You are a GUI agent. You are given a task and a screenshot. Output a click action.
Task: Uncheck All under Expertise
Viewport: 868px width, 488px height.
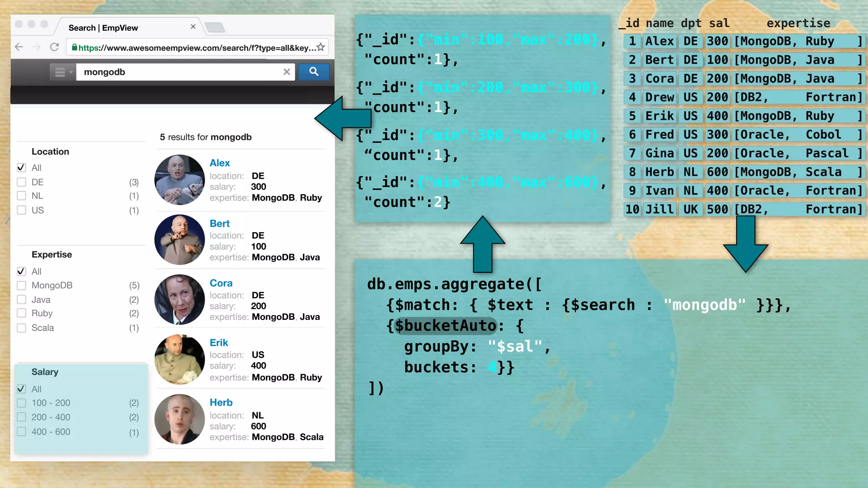22,271
